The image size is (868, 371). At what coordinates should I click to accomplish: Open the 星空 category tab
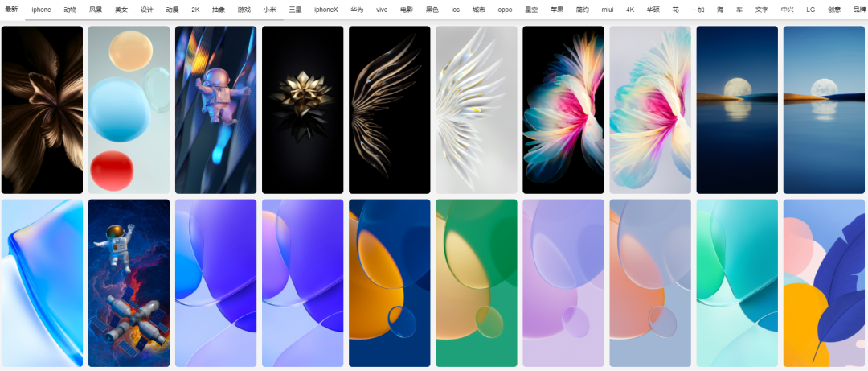(x=531, y=10)
